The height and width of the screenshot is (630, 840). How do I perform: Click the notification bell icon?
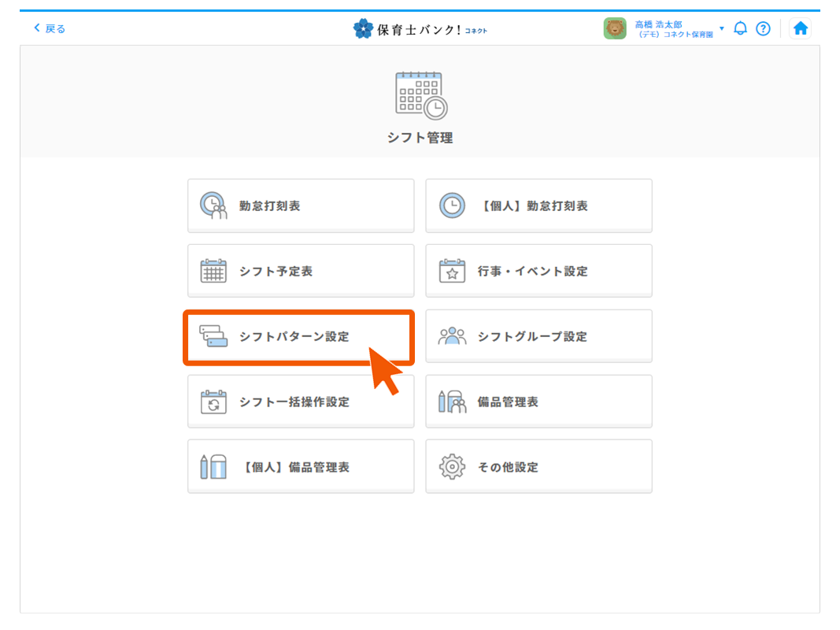740,28
